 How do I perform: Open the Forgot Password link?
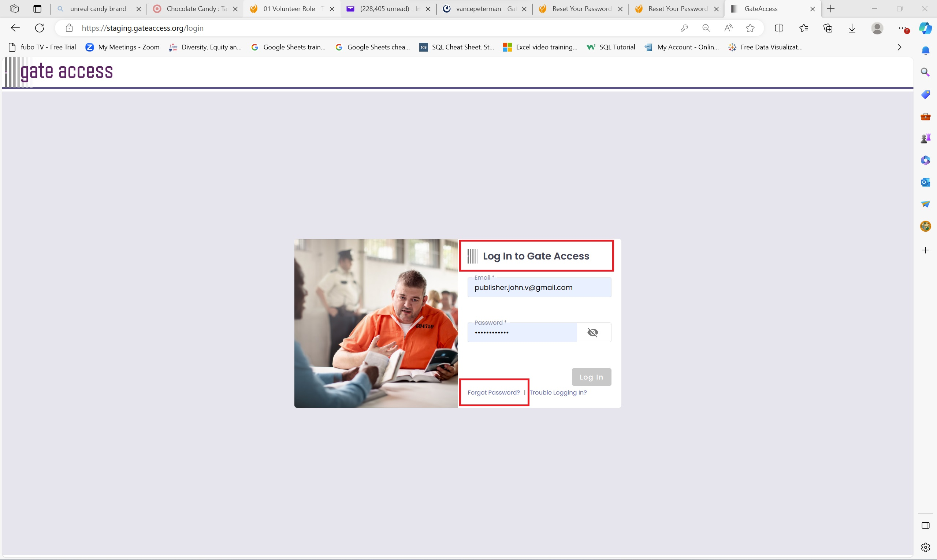click(x=494, y=392)
